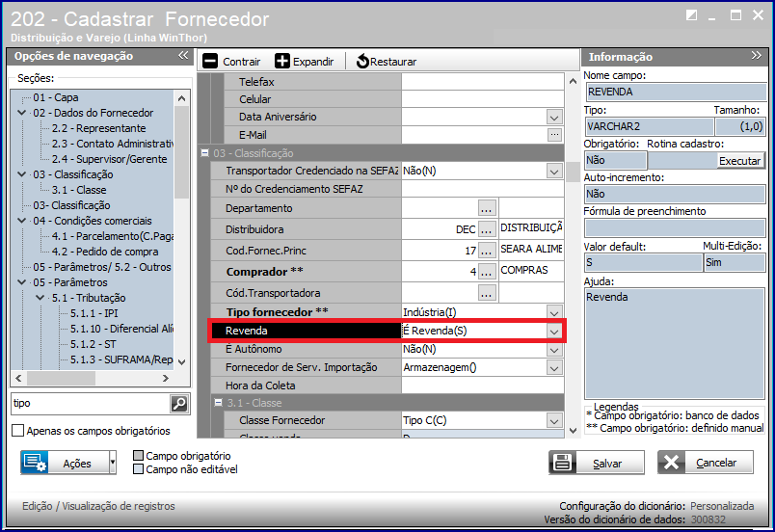
Task: Click the Celular input field
Action: (483, 99)
